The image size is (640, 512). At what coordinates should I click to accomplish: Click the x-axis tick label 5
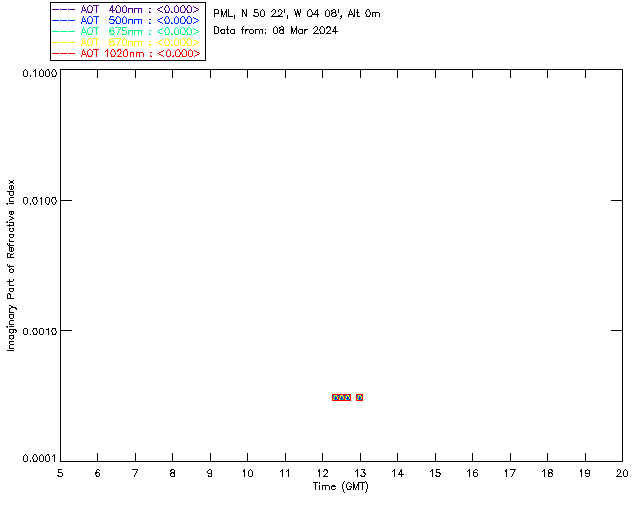click(60, 473)
